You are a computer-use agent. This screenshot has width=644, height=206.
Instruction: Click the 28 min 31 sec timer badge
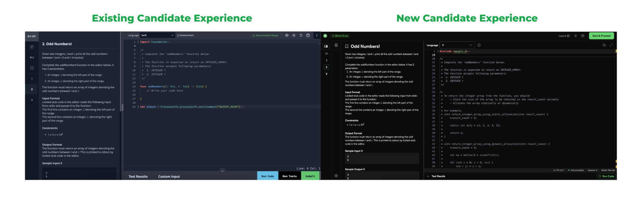(x=340, y=36)
